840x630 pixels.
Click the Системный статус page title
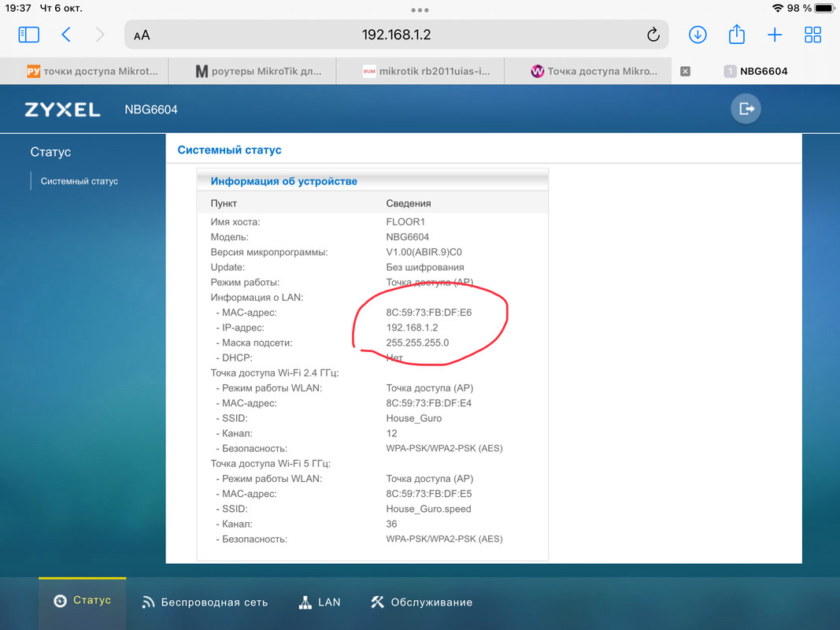click(x=229, y=150)
